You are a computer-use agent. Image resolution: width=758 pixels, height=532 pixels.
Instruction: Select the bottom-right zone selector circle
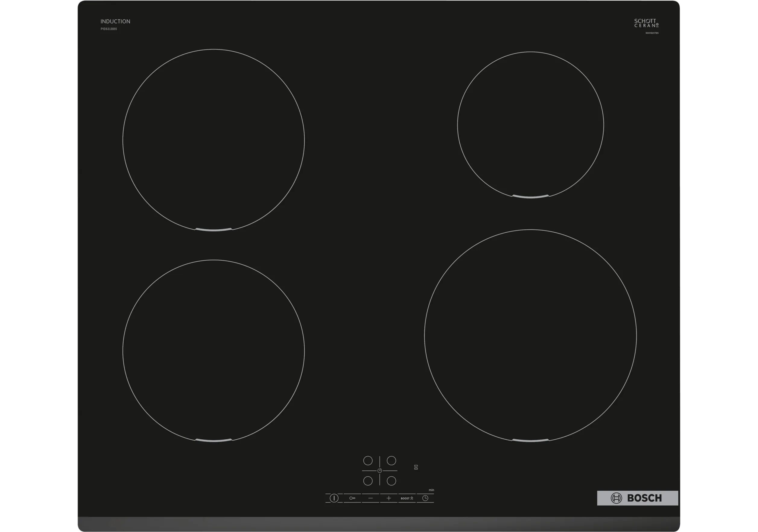(391, 481)
